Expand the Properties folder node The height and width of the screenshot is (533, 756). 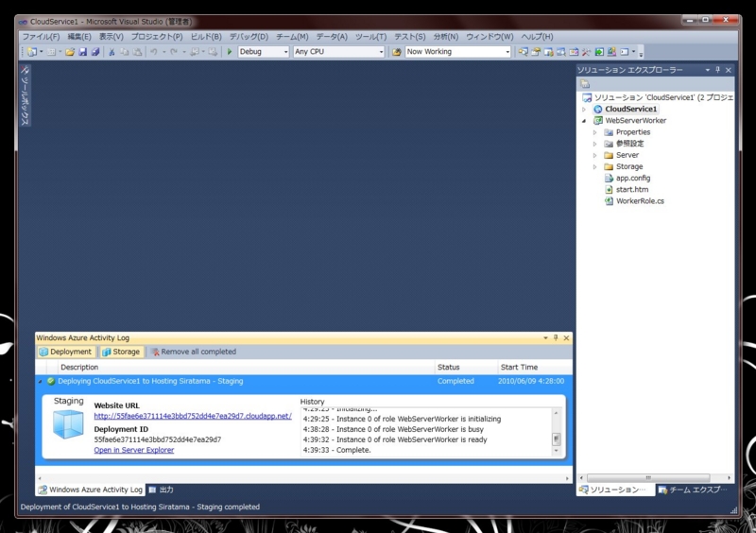click(594, 132)
